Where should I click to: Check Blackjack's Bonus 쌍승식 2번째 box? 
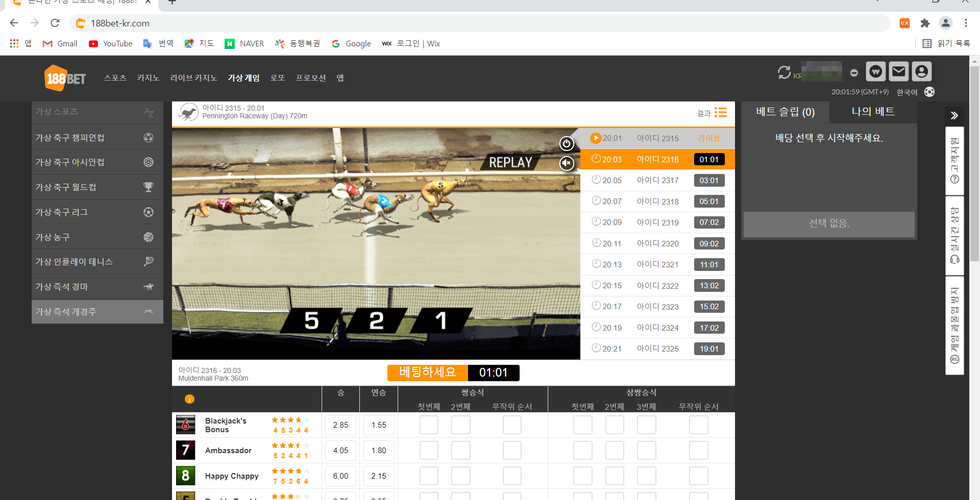click(x=461, y=425)
